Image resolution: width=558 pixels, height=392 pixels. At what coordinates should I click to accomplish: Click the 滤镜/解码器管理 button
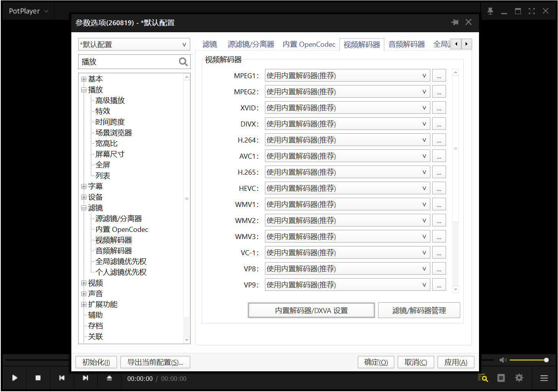419,310
